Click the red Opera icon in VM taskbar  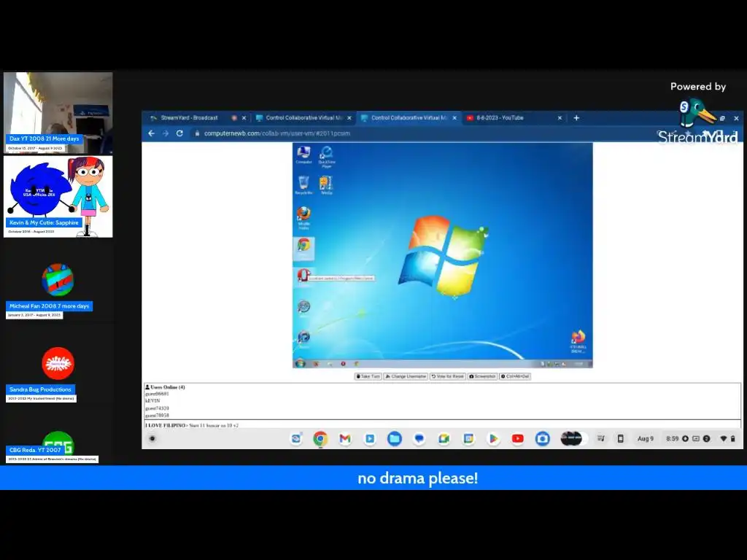(x=343, y=364)
